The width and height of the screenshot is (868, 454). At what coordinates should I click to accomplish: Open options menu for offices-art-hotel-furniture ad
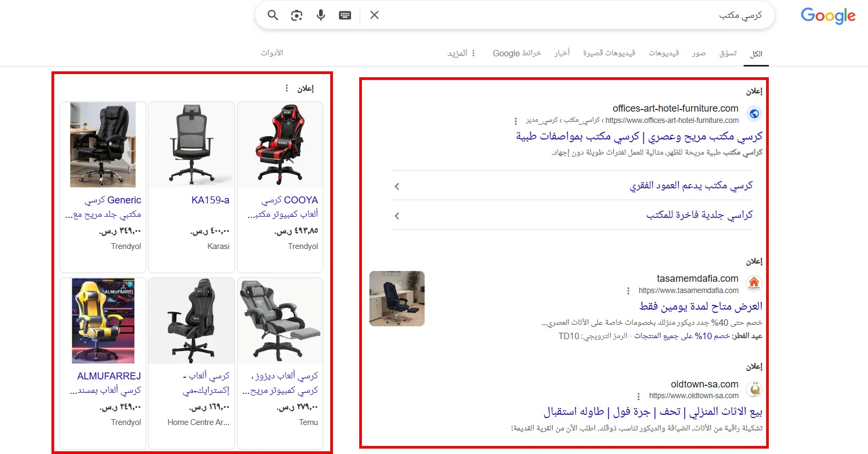(x=516, y=121)
